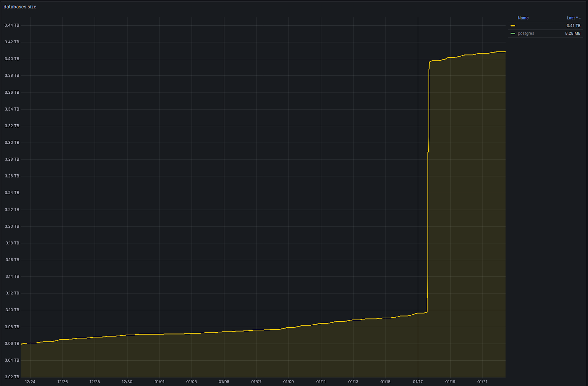This screenshot has width=588, height=386.
Task: Click the 3.10 TB y-axis label
Action: (x=12, y=310)
